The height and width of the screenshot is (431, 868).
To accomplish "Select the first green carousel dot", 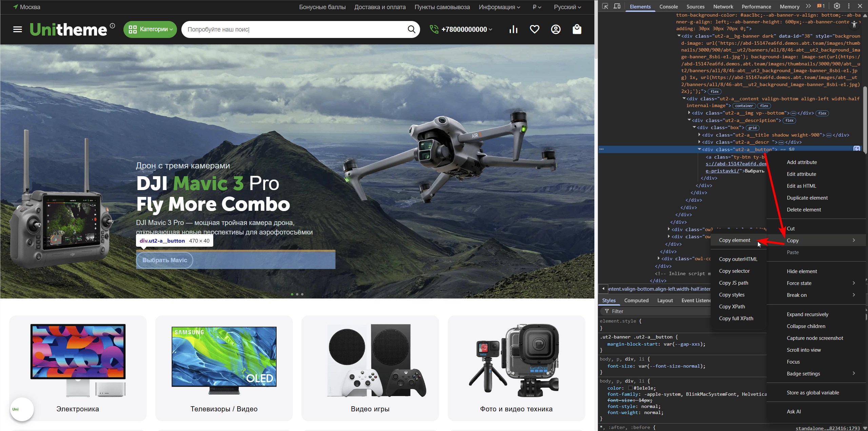I will 292,294.
